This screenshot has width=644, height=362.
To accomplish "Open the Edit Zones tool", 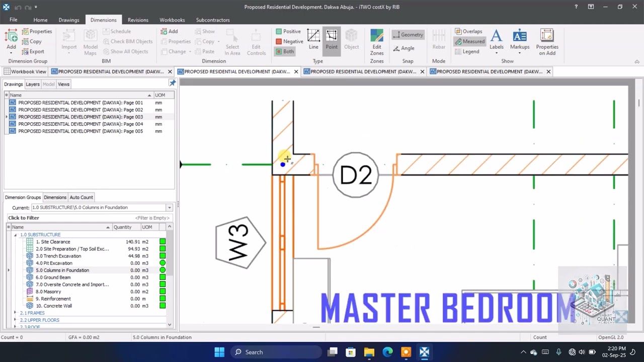I will [377, 42].
